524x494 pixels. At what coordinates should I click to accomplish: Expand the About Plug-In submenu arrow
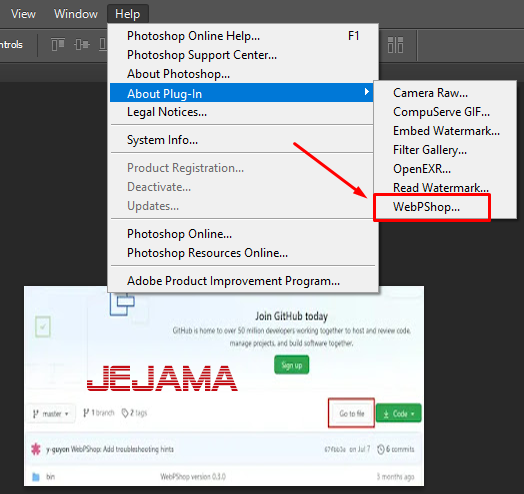pos(367,92)
